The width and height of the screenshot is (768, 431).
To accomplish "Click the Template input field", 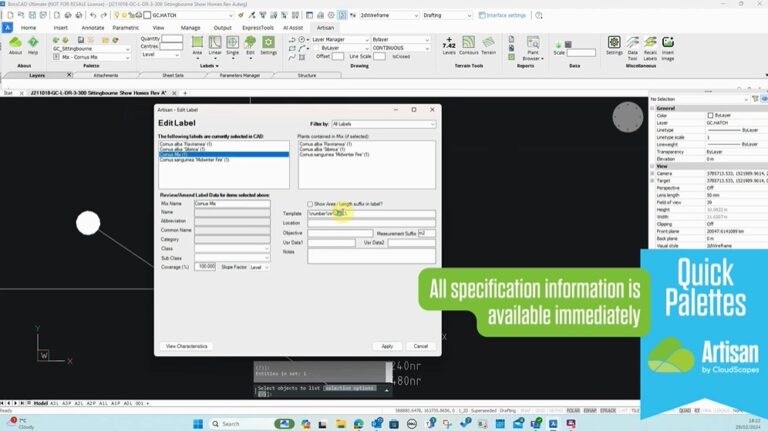I will pyautogui.click(x=371, y=213).
